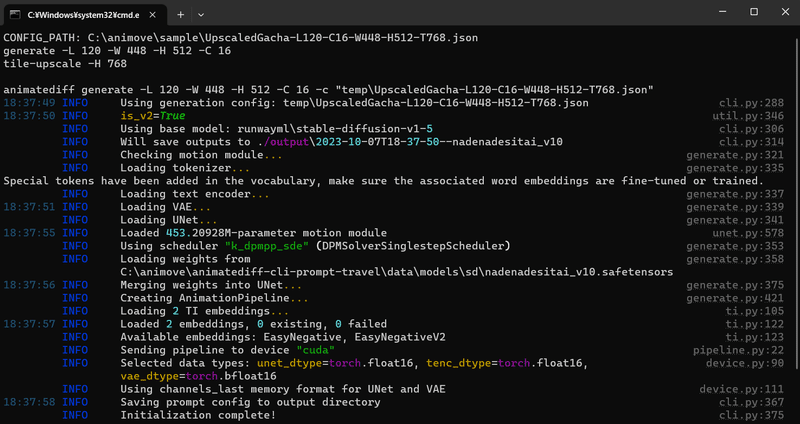The width and height of the screenshot is (800, 424).
Task: Click 'Creating AnimationPipeline...' line
Action: [x=214, y=298]
